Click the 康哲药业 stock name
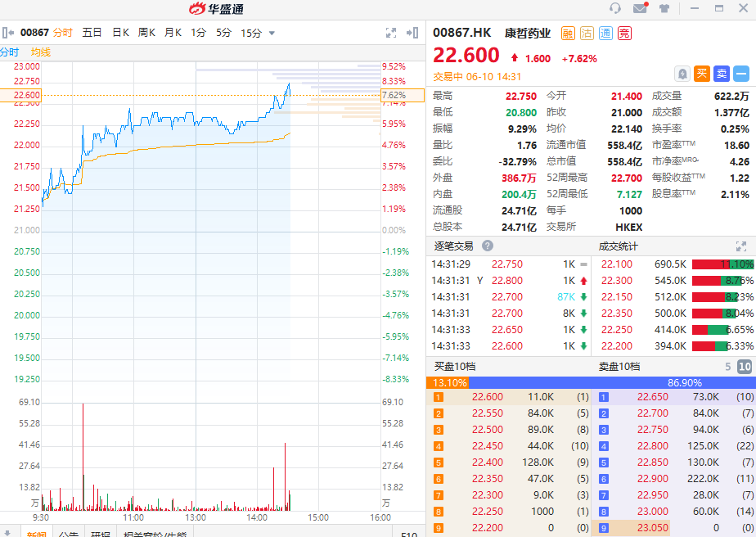Viewport: 756px width, 537px height. (528, 34)
